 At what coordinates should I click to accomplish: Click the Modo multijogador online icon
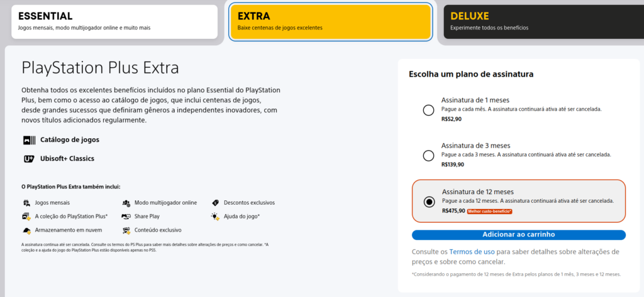click(127, 203)
